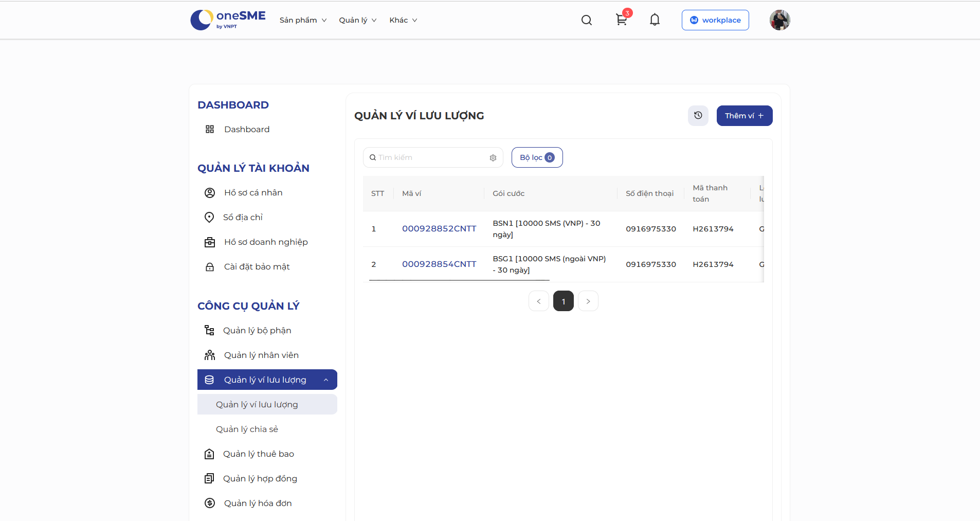
Task: Click Hồ sơ doanh nghiệp briefcase icon
Action: [x=210, y=242]
